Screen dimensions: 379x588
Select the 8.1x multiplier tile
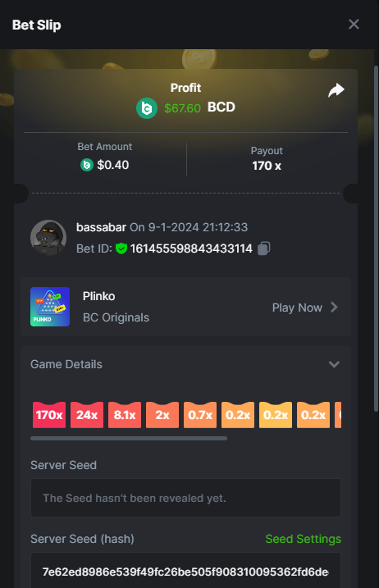tap(125, 415)
